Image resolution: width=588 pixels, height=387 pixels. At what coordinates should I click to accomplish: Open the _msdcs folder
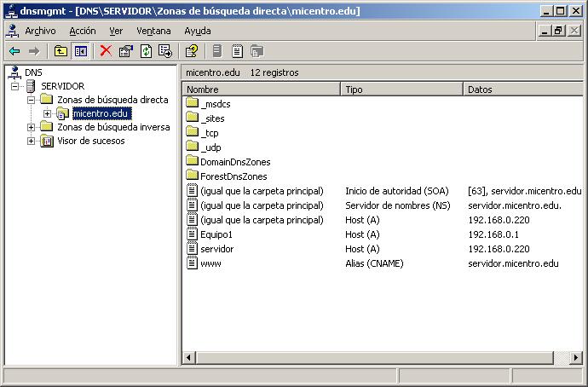(208, 103)
